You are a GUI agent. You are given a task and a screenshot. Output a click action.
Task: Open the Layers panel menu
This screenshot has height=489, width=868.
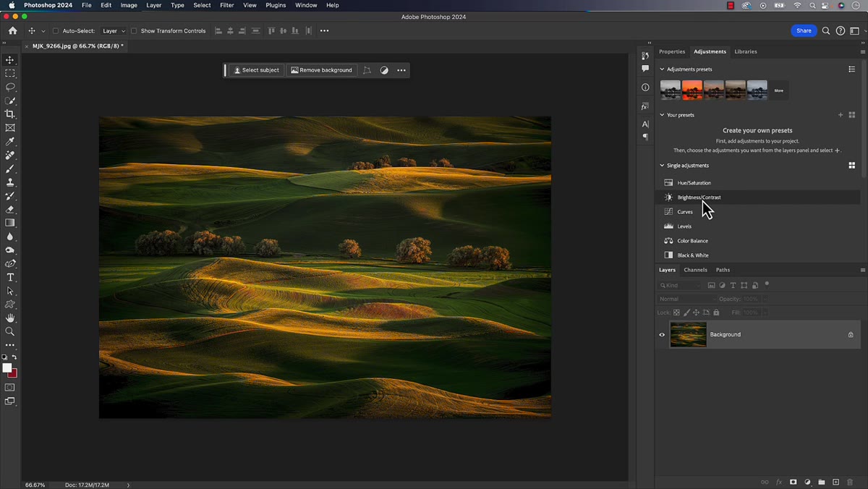[862, 270]
